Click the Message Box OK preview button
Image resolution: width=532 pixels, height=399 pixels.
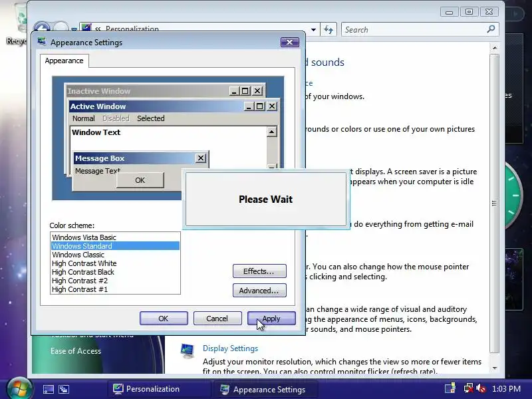point(140,180)
